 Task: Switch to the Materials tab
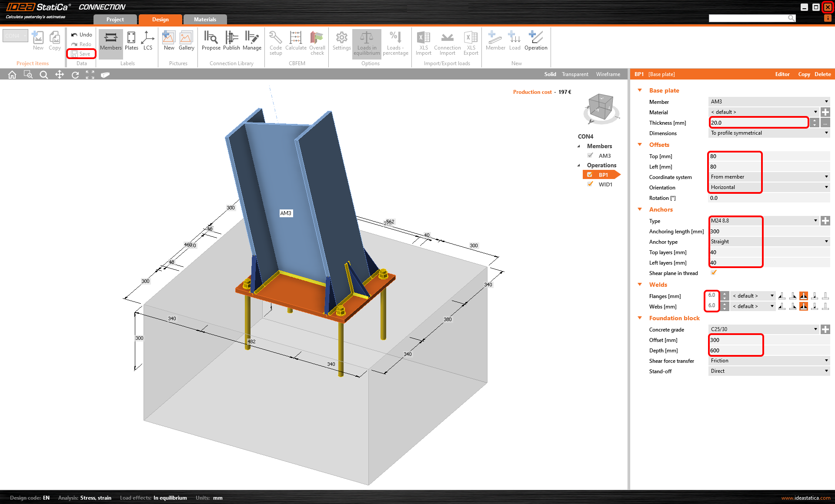click(x=205, y=20)
